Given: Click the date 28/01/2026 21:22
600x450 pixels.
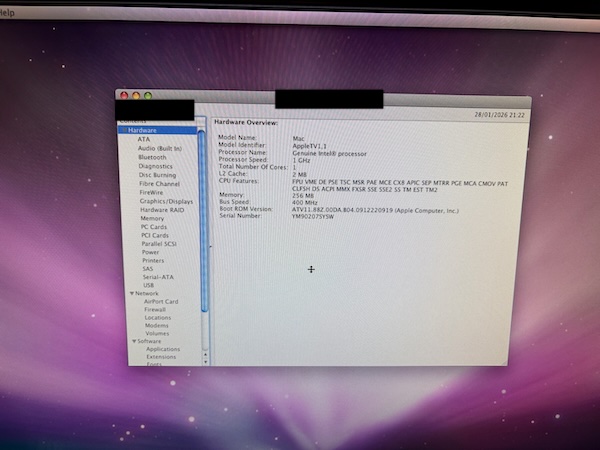Looking at the screenshot, I should (x=499, y=115).
